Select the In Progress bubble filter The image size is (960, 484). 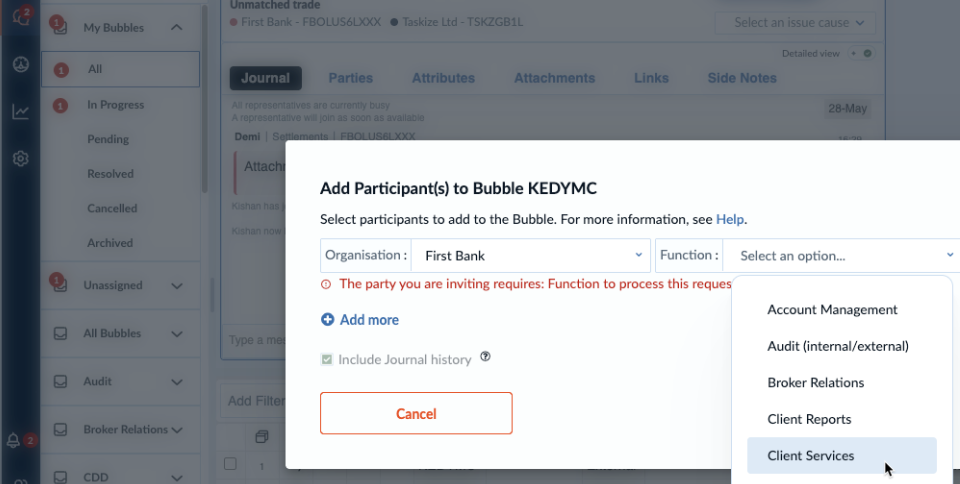(115, 105)
